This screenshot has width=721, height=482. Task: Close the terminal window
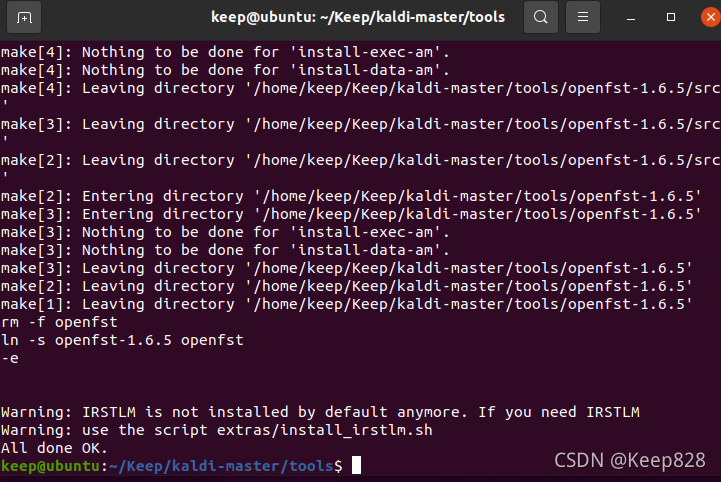(710, 17)
